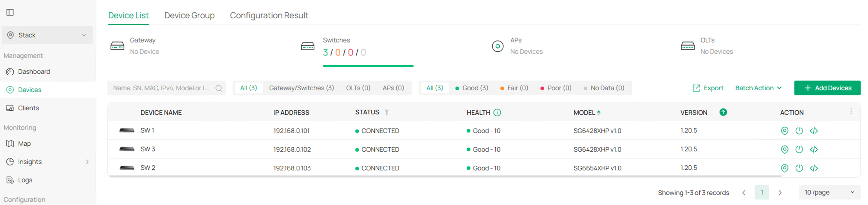Locate SW 3 with its locate icon

click(x=785, y=149)
